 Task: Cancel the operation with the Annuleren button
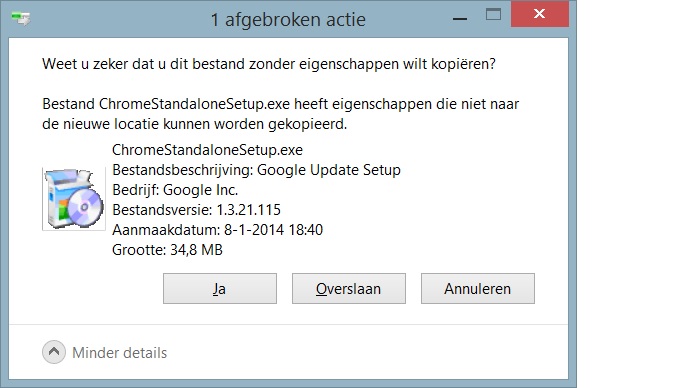click(x=478, y=289)
